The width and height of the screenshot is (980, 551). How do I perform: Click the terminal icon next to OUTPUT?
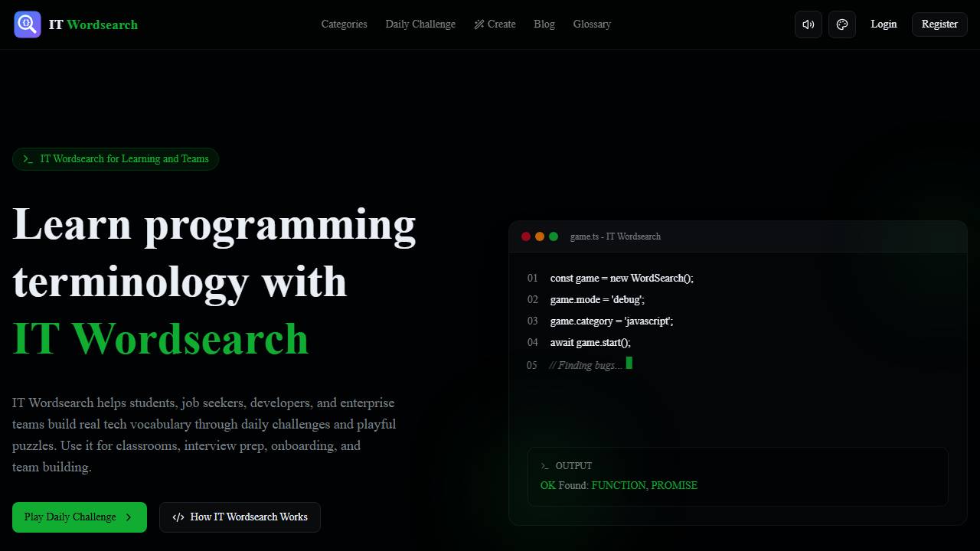click(545, 466)
